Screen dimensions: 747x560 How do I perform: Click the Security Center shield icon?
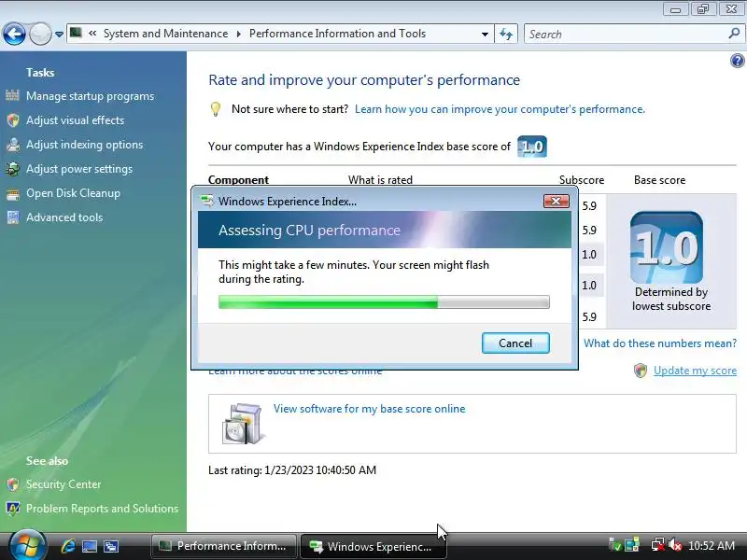pos(13,484)
